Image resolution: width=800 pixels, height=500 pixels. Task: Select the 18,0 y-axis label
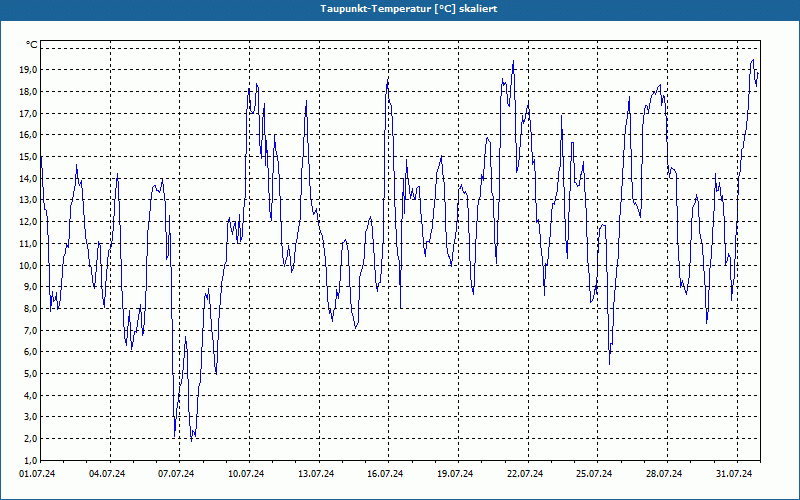pos(29,92)
